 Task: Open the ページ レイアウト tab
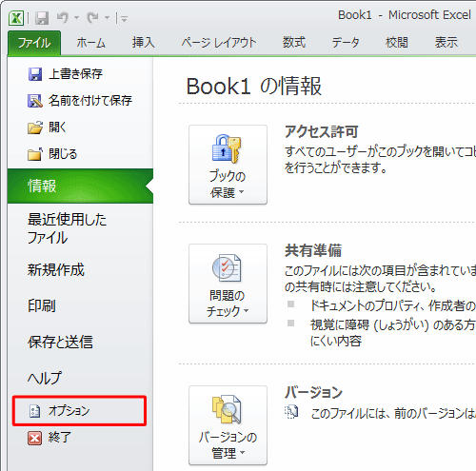pyautogui.click(x=219, y=43)
